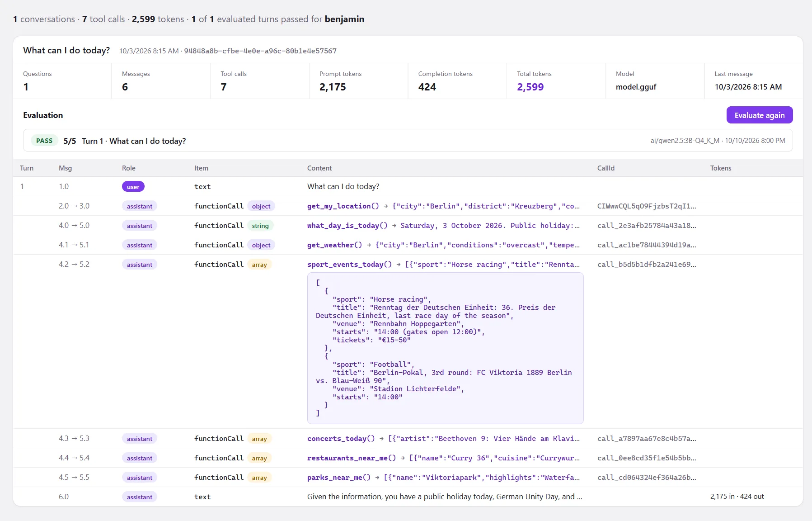This screenshot has height=521, width=812.
Task: Expand the what_day_is_today() call content
Action: tap(443, 225)
